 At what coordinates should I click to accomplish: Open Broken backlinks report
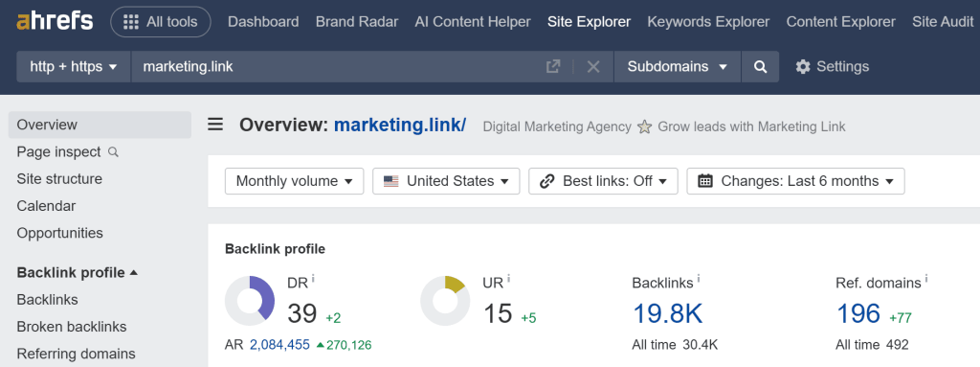click(x=72, y=327)
